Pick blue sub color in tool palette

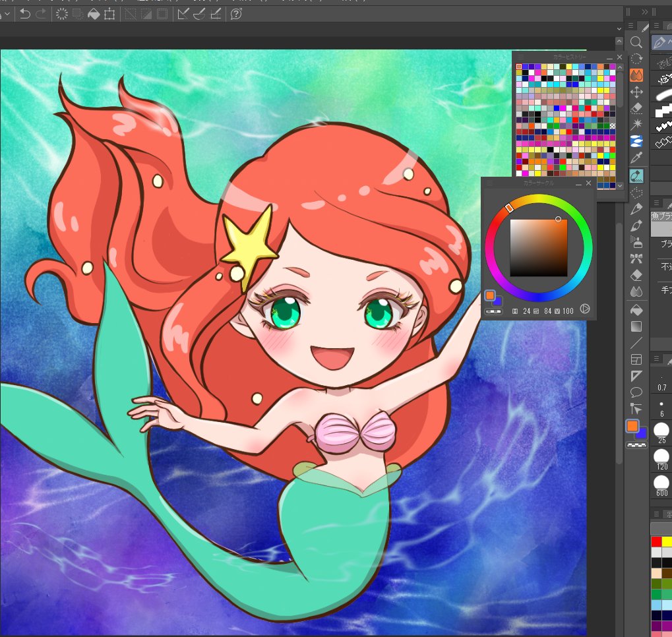point(642,435)
